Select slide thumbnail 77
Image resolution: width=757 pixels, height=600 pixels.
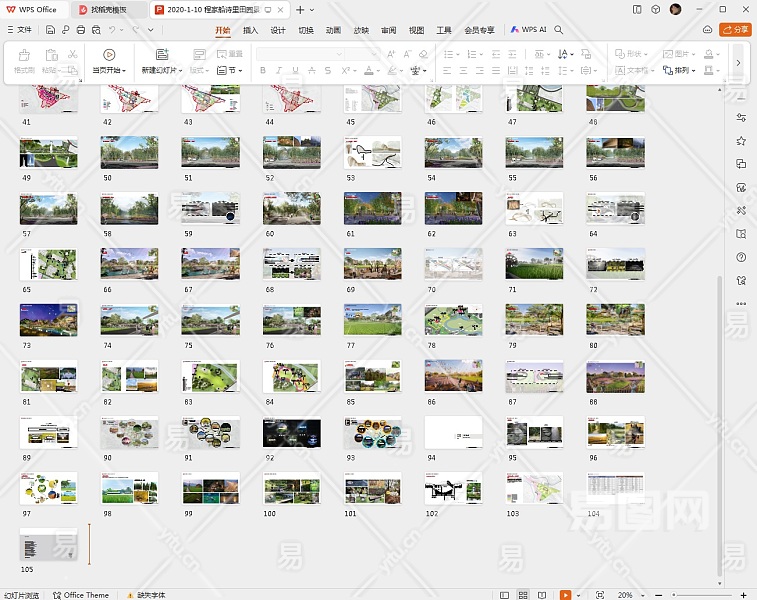coord(373,320)
